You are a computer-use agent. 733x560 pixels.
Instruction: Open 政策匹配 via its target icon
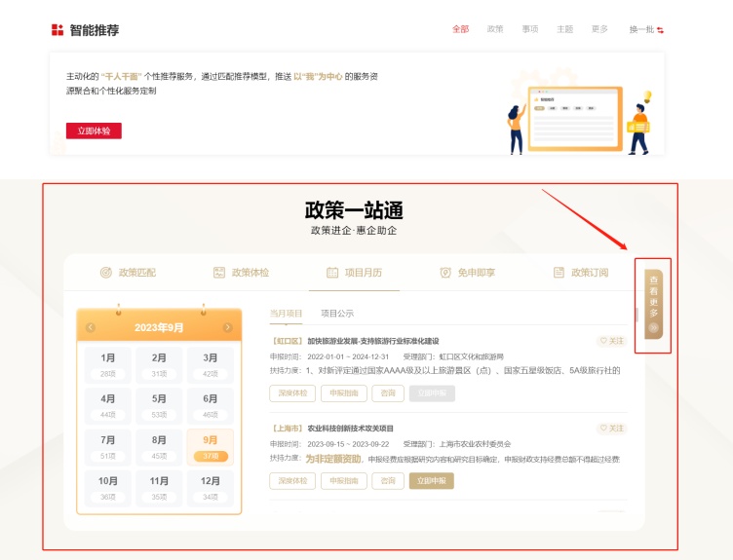[106, 273]
